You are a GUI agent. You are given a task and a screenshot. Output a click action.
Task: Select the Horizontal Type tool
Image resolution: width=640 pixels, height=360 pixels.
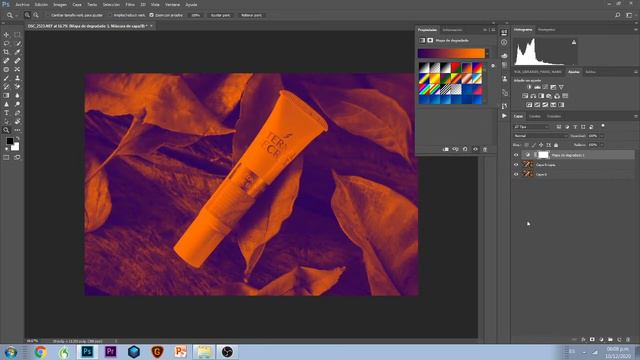click(x=6, y=113)
